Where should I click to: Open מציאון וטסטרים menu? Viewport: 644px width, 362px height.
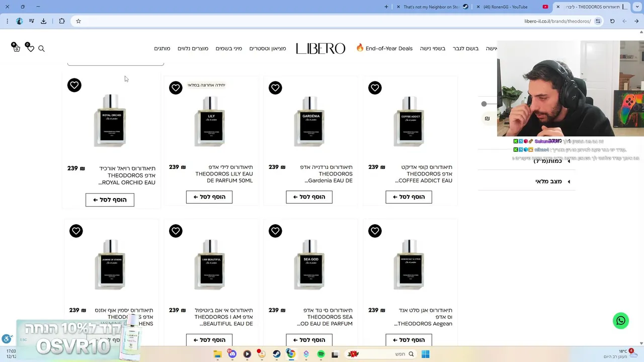pos(268,48)
